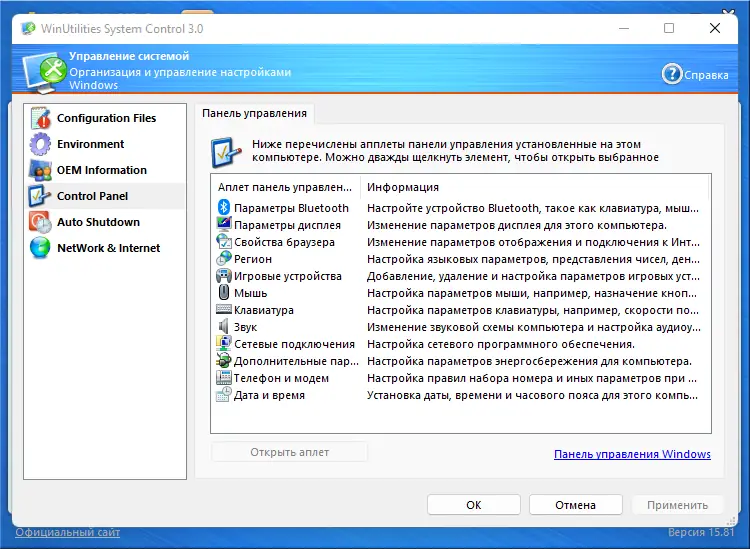Click description 'Настройка сетевого программного обеспечения.'
Screen dimensions: 750x549
(501, 344)
